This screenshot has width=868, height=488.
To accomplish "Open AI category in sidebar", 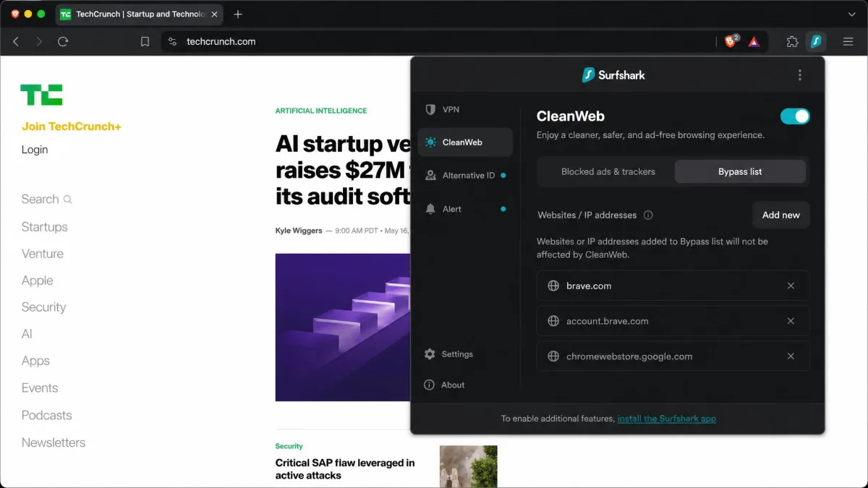I will tap(27, 334).
